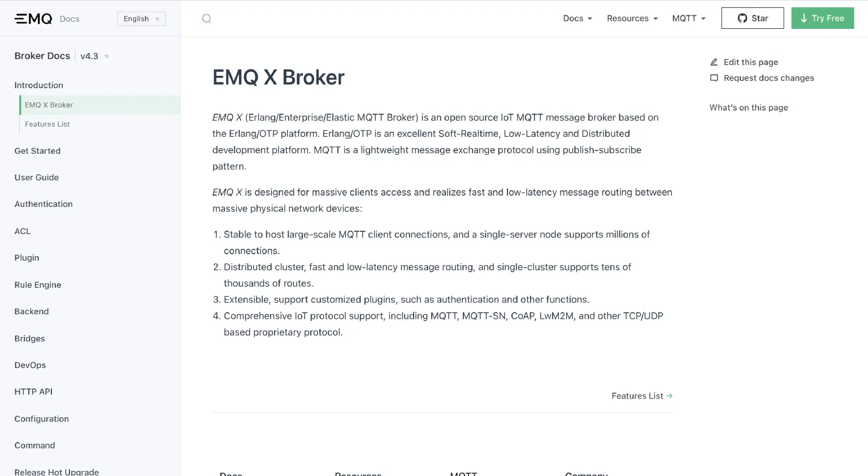This screenshot has height=476, width=868.
Task: Select Features List in the sidebar
Action: click(47, 124)
